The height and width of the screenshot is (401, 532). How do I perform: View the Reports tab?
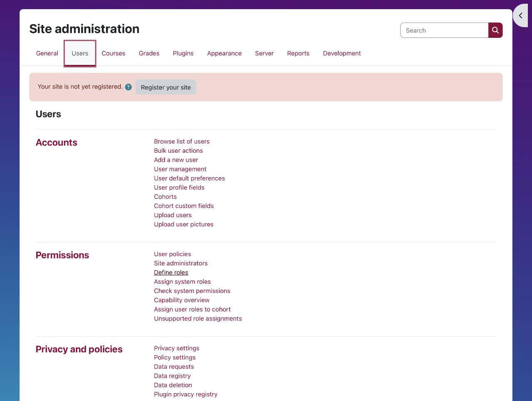click(298, 53)
